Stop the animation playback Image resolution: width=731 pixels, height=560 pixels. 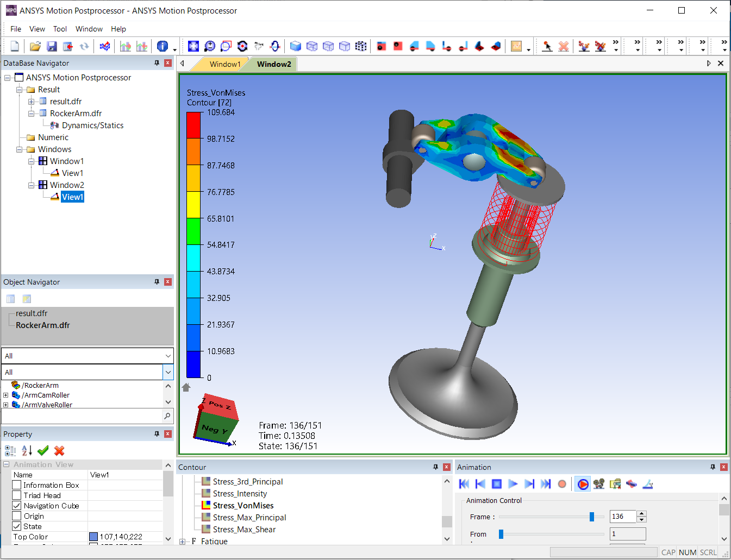(x=497, y=483)
